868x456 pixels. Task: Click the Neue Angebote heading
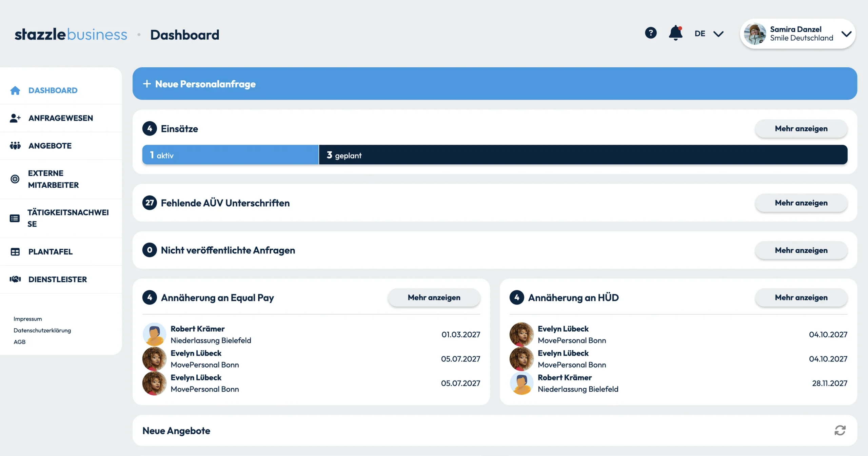[176, 431]
